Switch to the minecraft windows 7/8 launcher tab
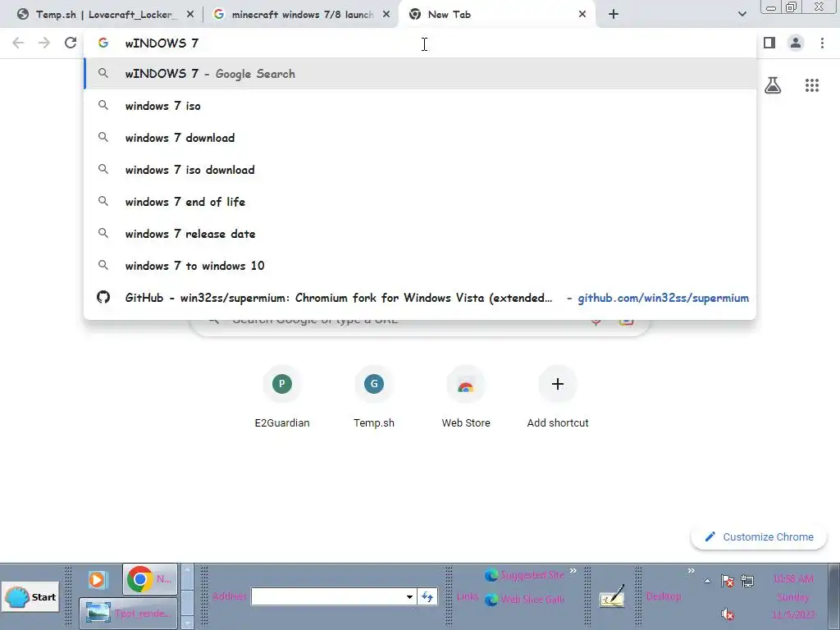The height and width of the screenshot is (630, 840). [300, 15]
